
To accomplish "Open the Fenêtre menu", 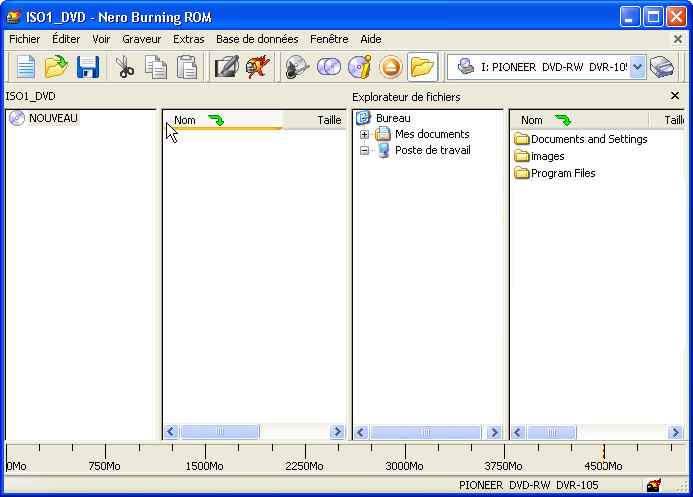I will coord(329,39).
